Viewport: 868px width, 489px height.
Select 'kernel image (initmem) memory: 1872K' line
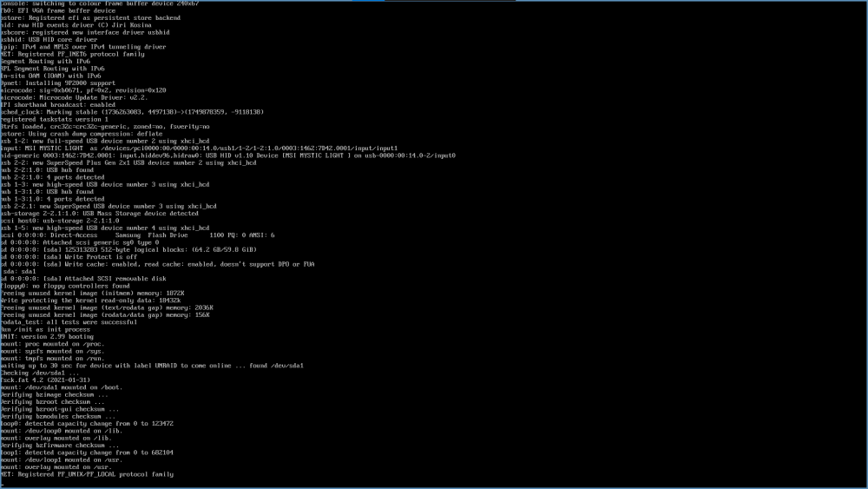[x=93, y=293]
